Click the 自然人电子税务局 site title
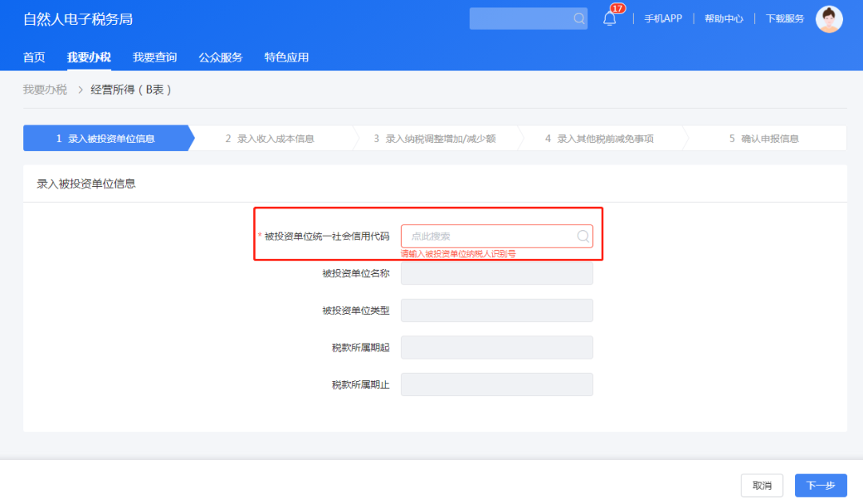863x504 pixels. click(x=78, y=19)
